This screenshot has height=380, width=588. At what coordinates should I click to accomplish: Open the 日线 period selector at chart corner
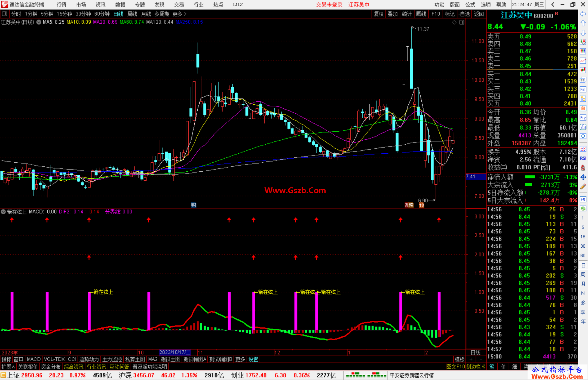click(476, 352)
